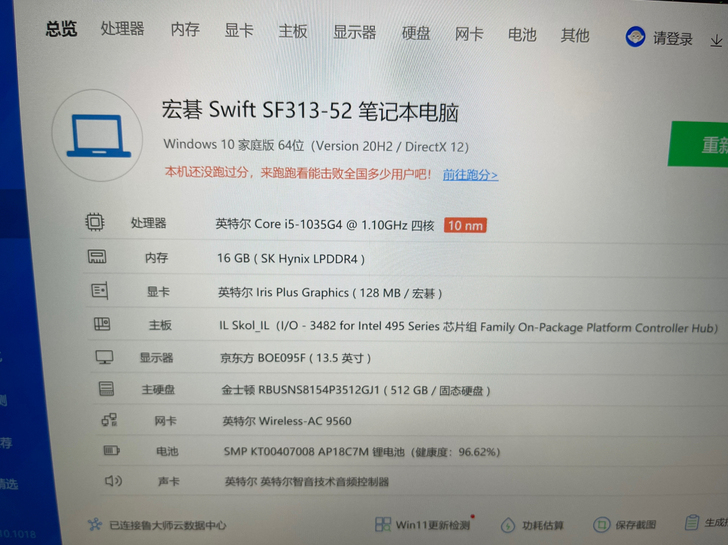Select the text 英特尔 Core i5-1035G4 @ 1.10GHz 四核
This screenshot has width=728, height=545.
click(325, 225)
